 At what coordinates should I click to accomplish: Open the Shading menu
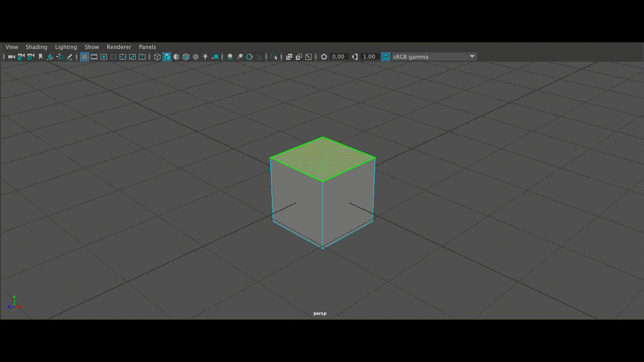pos(36,47)
